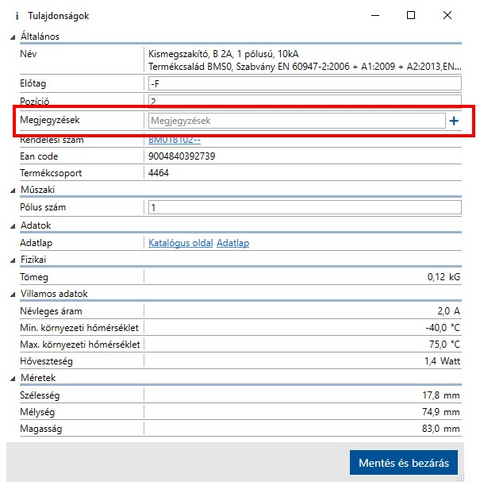Click the Magasság value 83,0 mm
Image resolution: width=480 pixels, height=493 pixels.
point(441,429)
